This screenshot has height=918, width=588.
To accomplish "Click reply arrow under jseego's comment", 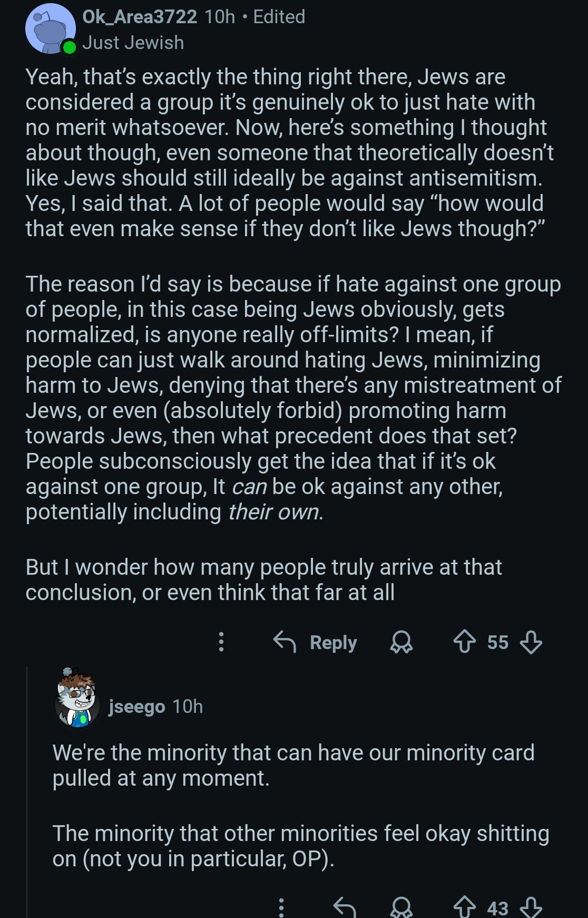I will point(345,907).
